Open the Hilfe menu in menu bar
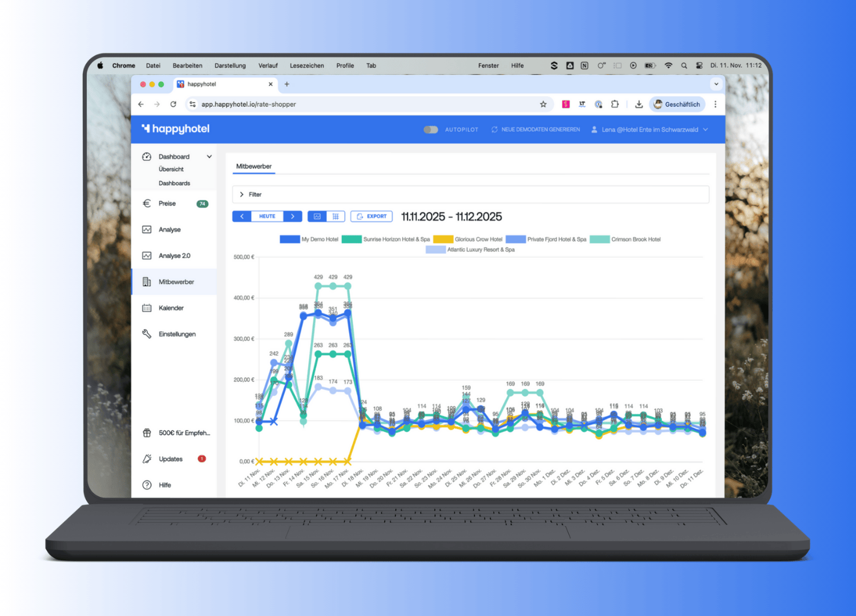856x616 pixels. click(518, 66)
